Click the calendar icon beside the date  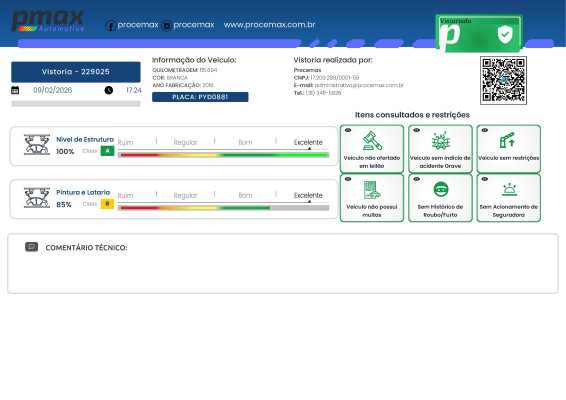(15, 90)
